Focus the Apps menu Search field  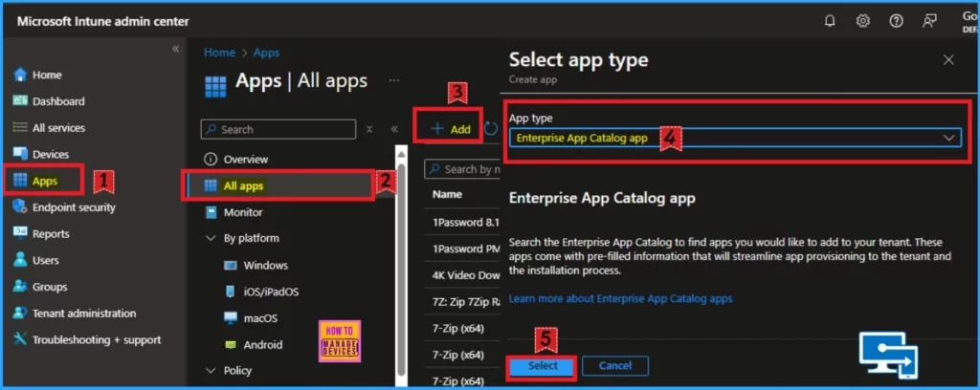[278, 129]
